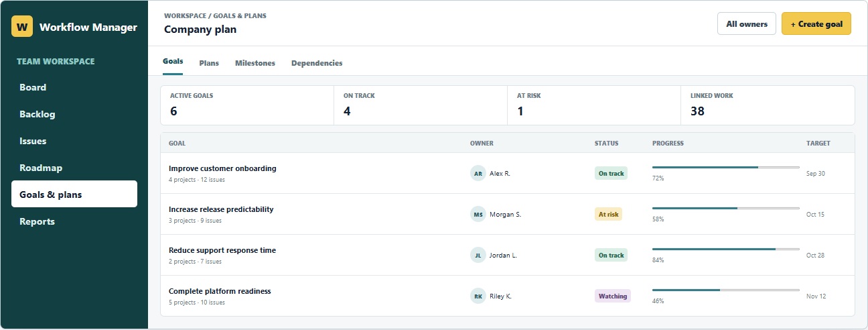Click On track status for Improve customer onboarding
This screenshot has width=868, height=330.
(x=611, y=173)
